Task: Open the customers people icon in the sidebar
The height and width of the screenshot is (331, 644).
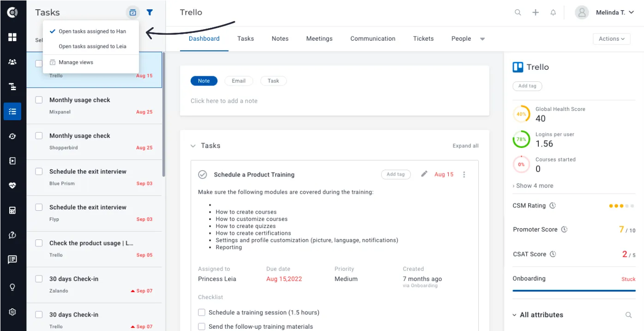Action: coord(12,62)
